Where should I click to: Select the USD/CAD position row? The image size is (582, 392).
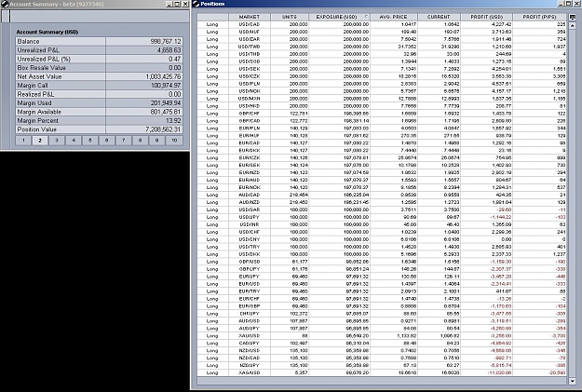click(x=382, y=24)
